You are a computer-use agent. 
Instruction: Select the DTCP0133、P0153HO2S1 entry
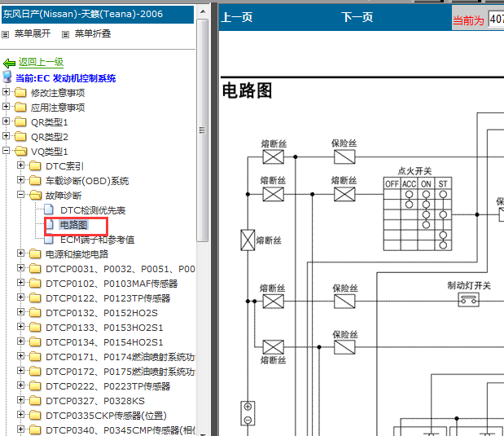click(104, 328)
